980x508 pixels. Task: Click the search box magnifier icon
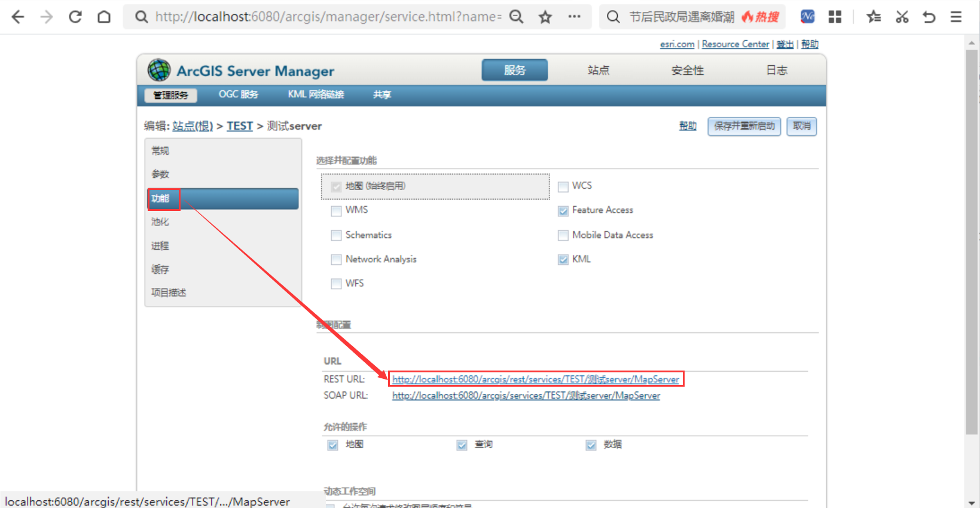(x=613, y=17)
